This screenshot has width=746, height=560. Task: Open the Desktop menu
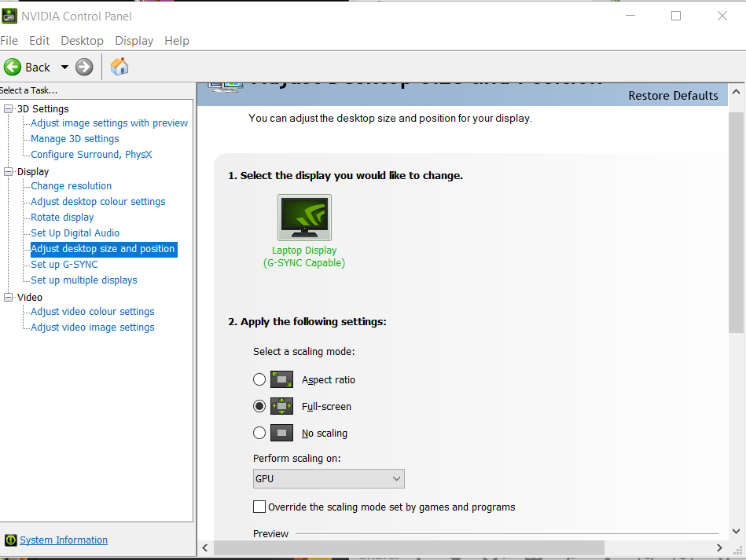click(82, 40)
